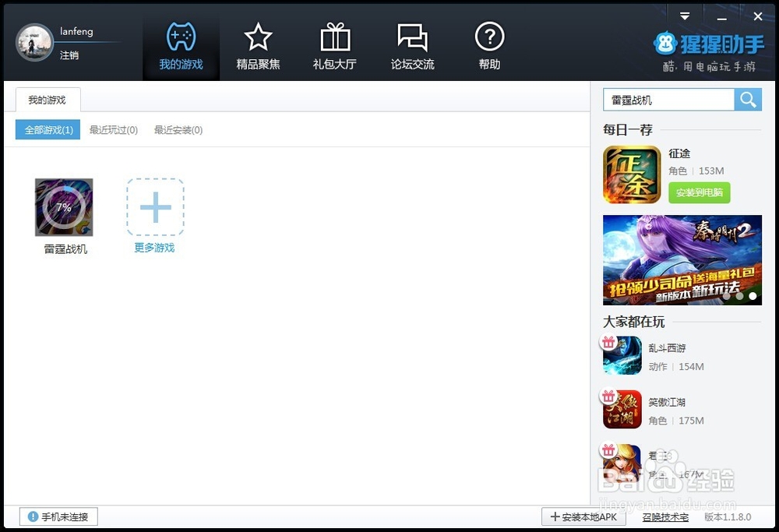This screenshot has width=779, height=532.
Task: Click the 更多游戏 plus icon
Action: pos(155,207)
